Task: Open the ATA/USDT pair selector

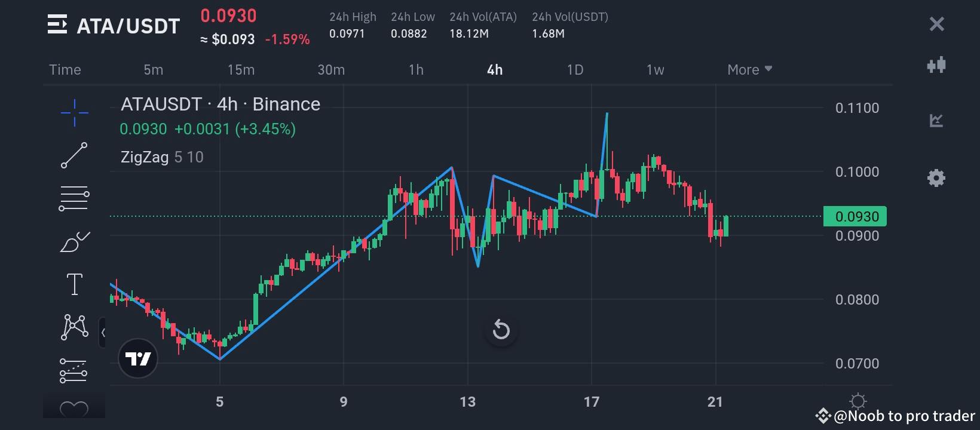Action: (127, 25)
